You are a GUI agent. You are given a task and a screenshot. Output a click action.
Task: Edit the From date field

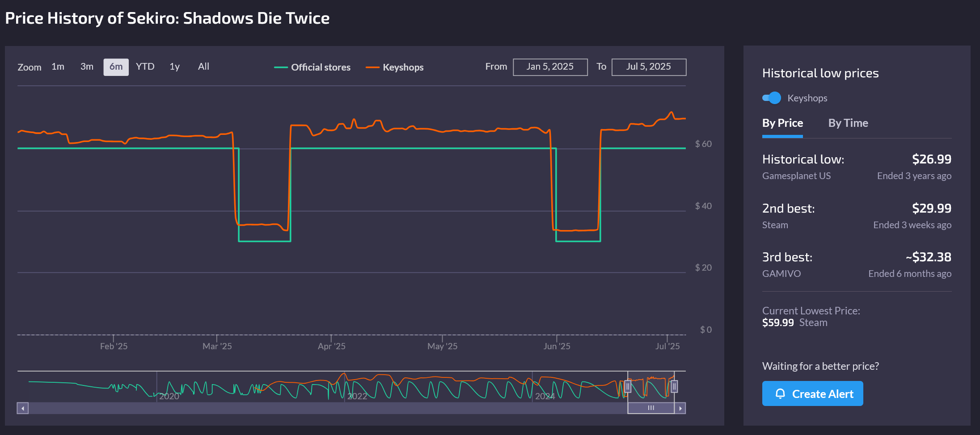550,67
